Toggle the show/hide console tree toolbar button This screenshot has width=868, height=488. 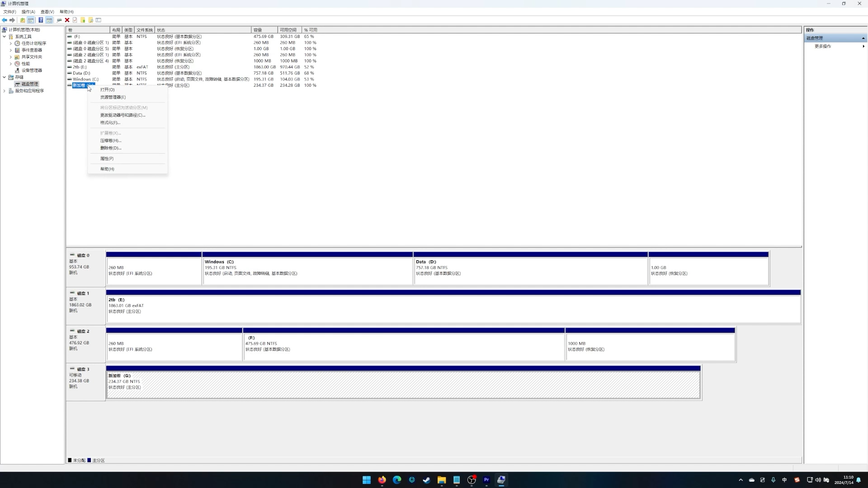[x=31, y=20]
